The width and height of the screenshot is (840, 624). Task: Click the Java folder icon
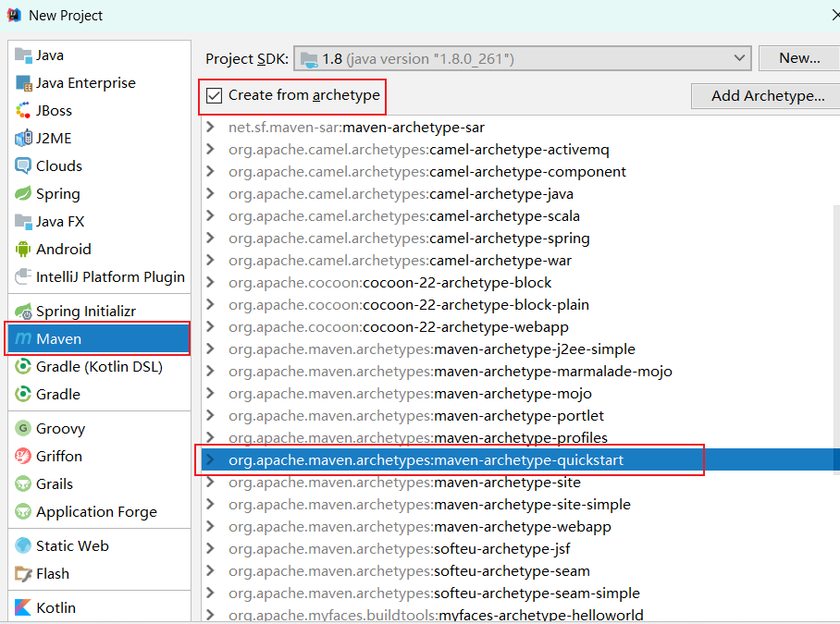pyautogui.click(x=23, y=55)
